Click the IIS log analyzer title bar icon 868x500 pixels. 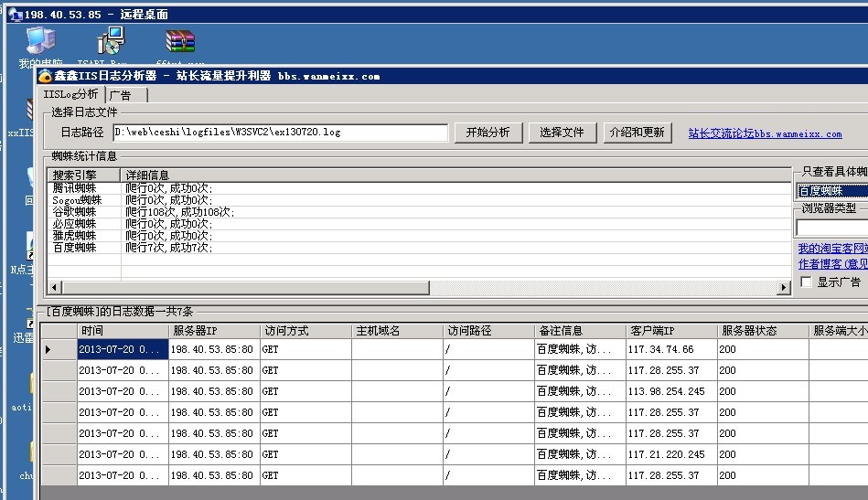click(x=45, y=76)
